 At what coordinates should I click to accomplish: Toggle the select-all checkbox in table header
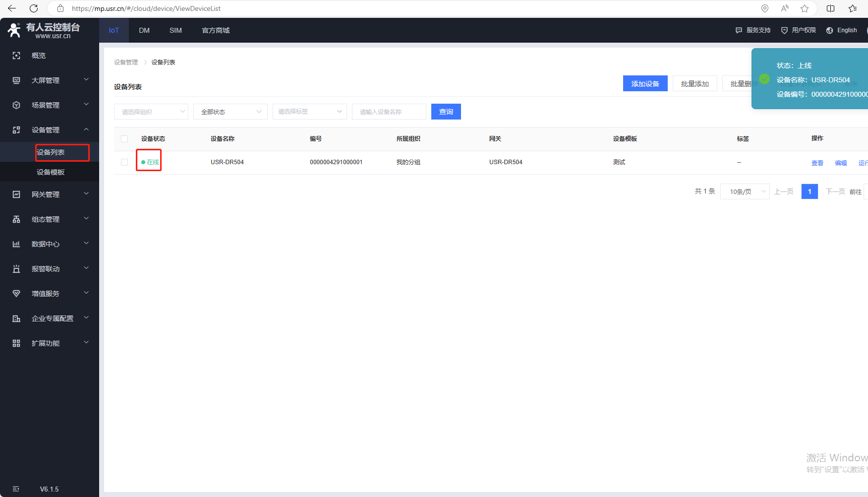(x=124, y=139)
